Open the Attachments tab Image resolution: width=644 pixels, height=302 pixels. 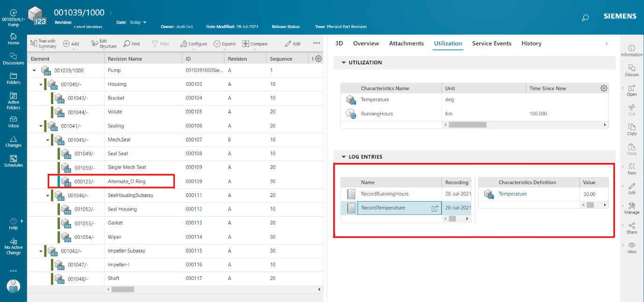pyautogui.click(x=406, y=43)
